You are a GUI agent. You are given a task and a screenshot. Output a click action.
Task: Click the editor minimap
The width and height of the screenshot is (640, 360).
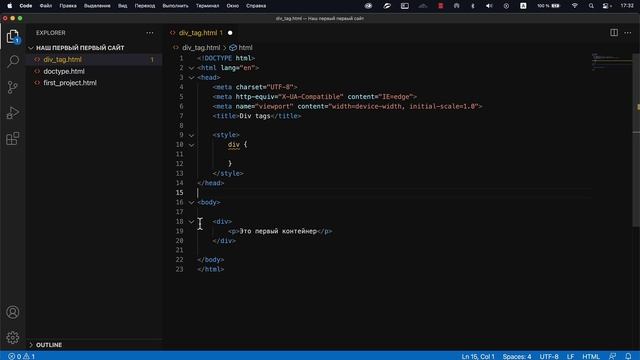611,62
